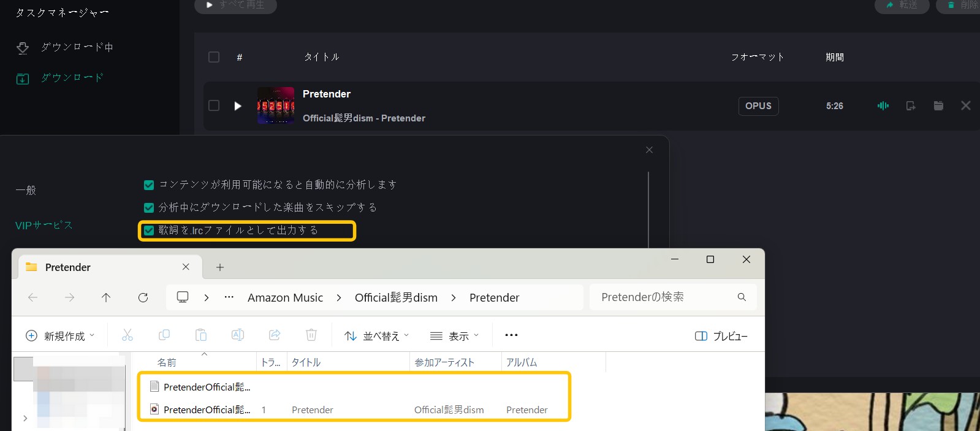Remove Pretender with the X icon
Screen dimensions: 980x431
point(966,105)
